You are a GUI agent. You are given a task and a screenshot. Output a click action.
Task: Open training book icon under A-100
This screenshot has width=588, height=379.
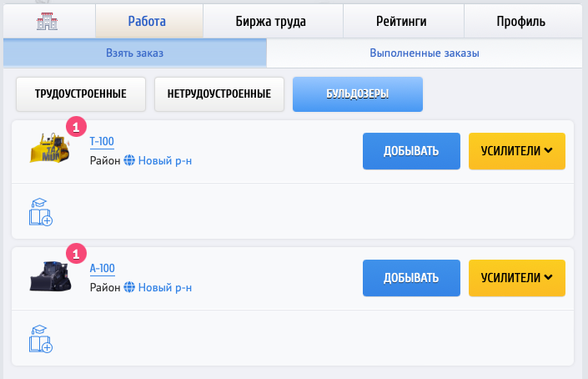(41, 339)
